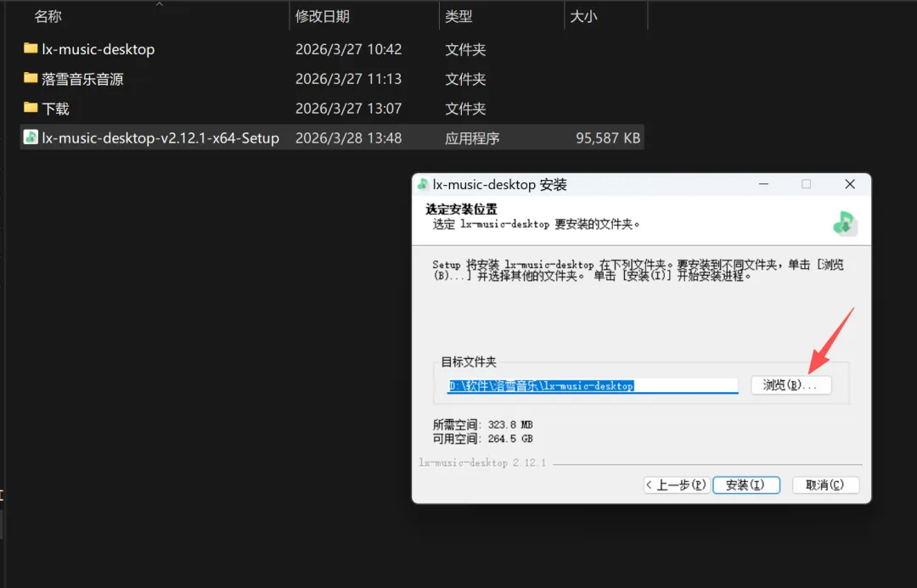Click the 应用程序 type cell
This screenshot has height=588, width=917.
(x=473, y=138)
